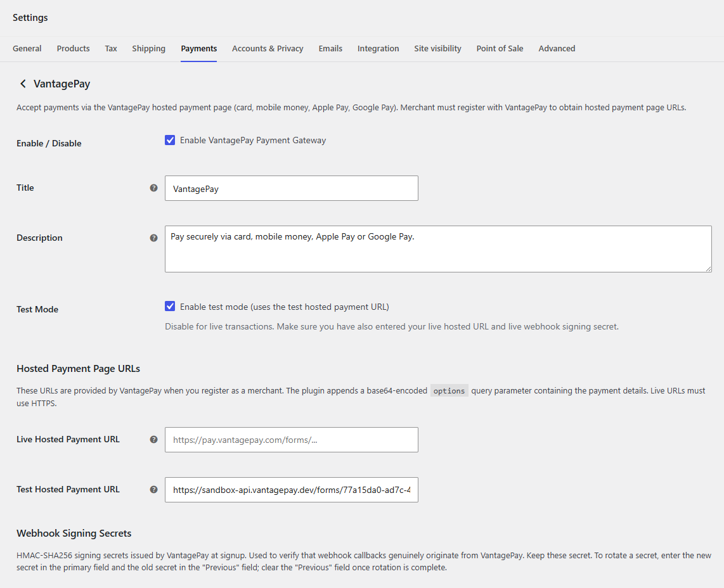Viewport: 724px width, 588px height.
Task: Click the Enable VantagePay Payment Gateway label
Action: point(253,140)
